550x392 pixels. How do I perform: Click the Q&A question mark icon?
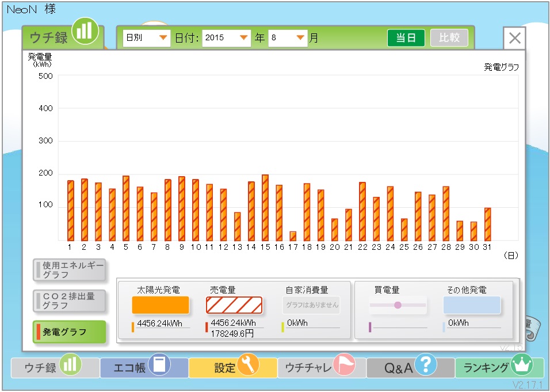[x=426, y=364]
